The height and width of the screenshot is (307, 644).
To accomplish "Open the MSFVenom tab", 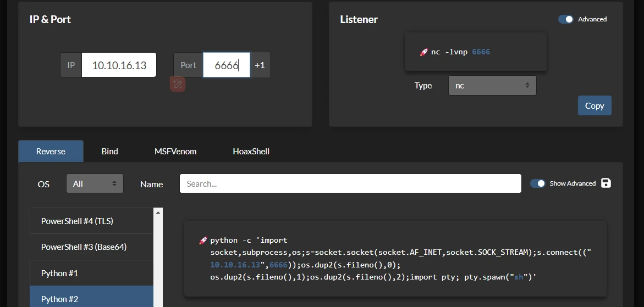I will click(175, 151).
